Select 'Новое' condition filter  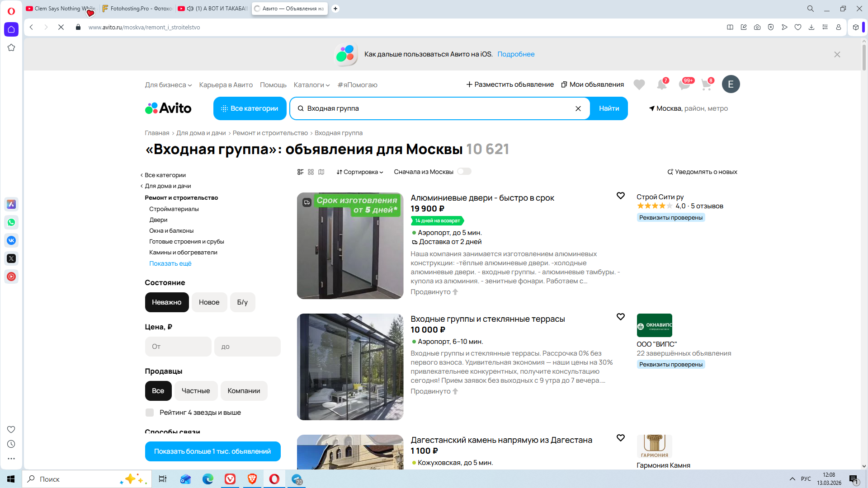tap(209, 302)
